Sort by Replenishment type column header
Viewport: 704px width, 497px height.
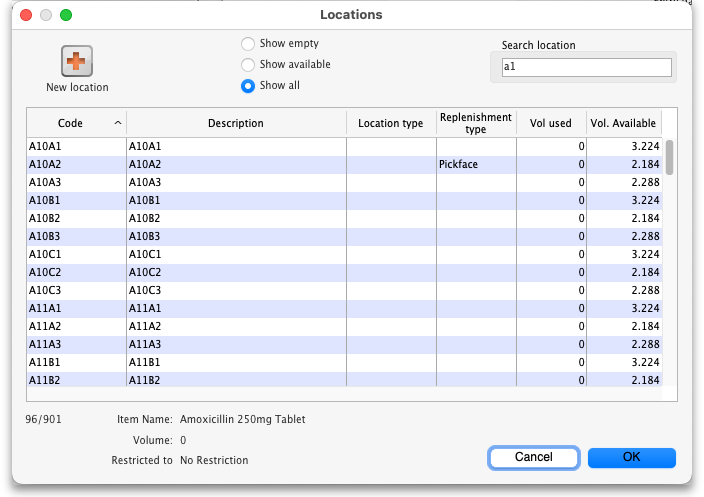(x=475, y=123)
